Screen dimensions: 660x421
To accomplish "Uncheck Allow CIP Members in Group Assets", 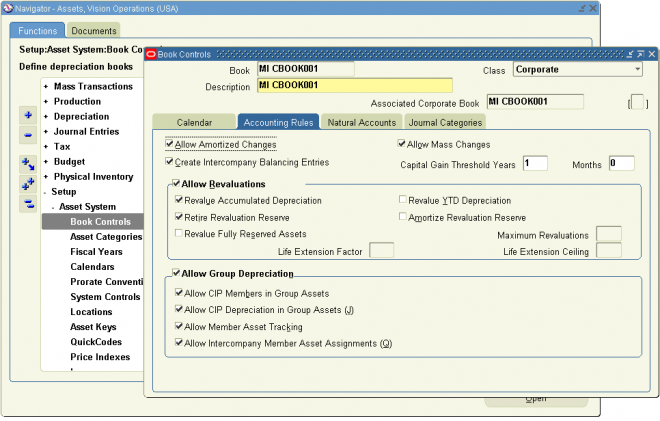I will pos(179,293).
